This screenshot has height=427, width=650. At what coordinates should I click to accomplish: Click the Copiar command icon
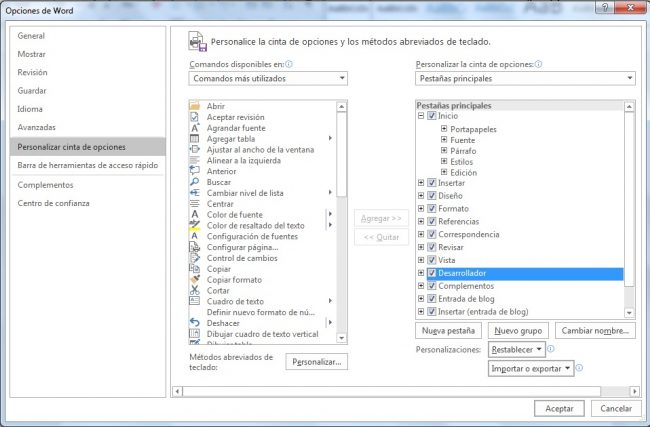[x=194, y=269]
